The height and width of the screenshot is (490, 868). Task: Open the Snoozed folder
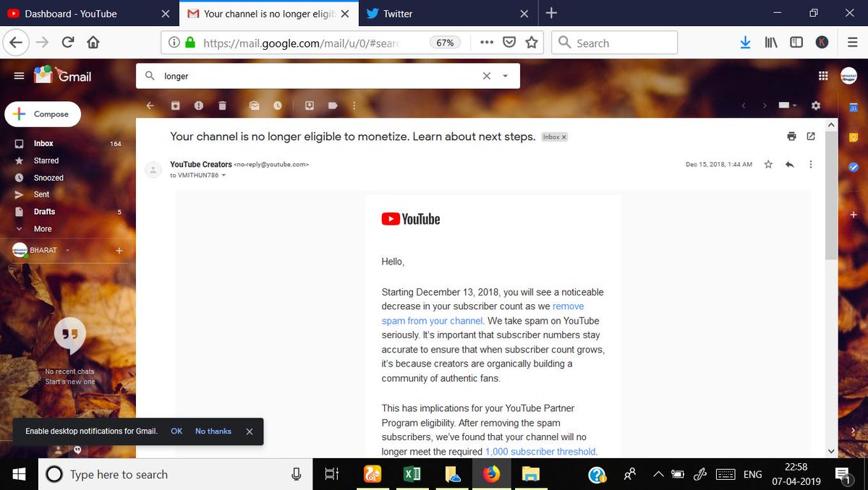tap(48, 178)
